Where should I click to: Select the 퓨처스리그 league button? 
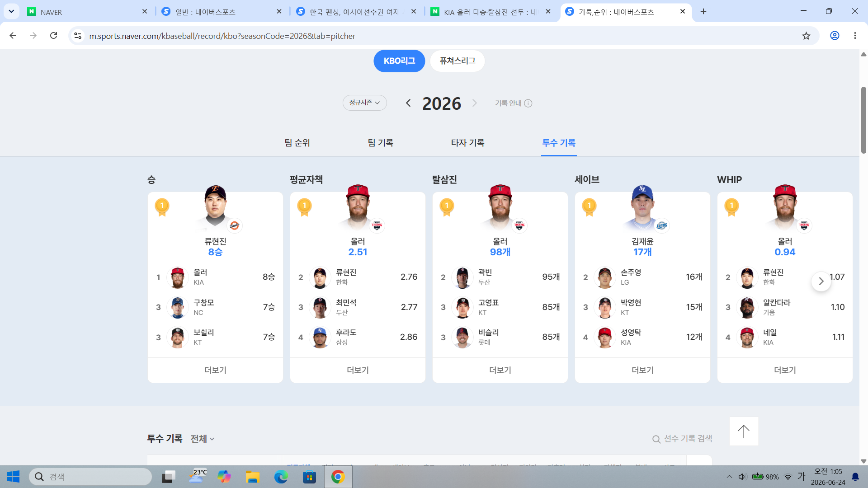(458, 61)
